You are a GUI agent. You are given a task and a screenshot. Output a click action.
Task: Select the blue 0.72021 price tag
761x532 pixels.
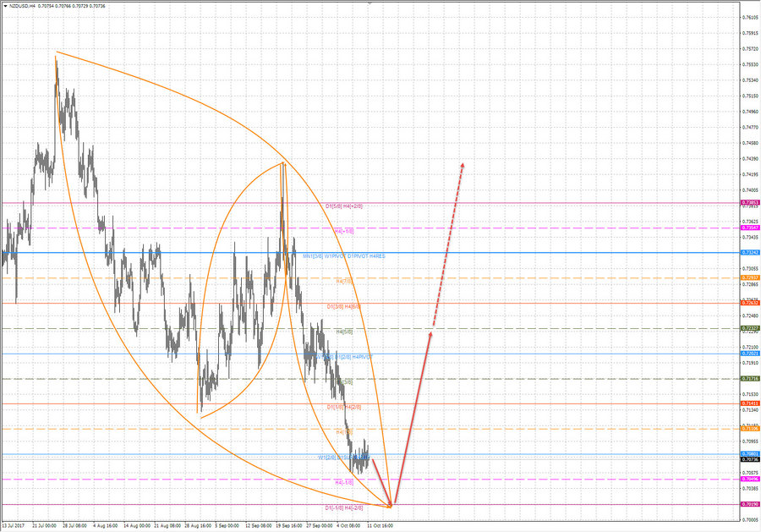750,354
